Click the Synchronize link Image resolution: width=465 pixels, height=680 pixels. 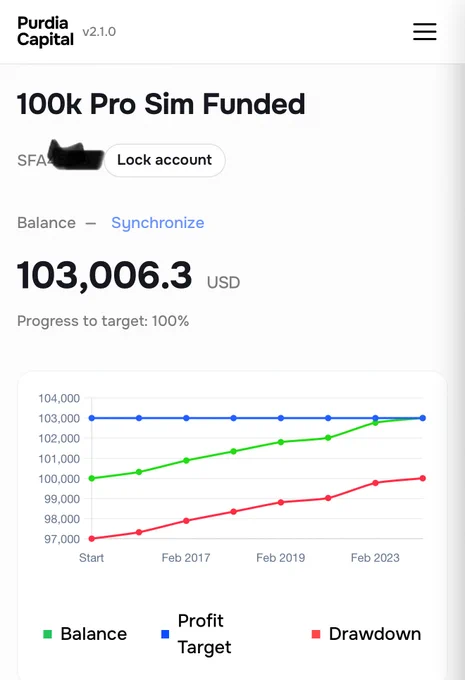point(157,223)
